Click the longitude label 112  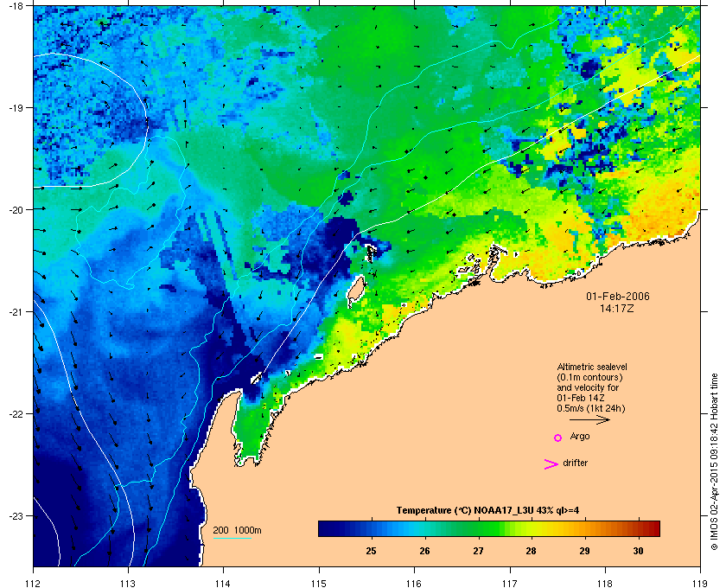(33, 584)
